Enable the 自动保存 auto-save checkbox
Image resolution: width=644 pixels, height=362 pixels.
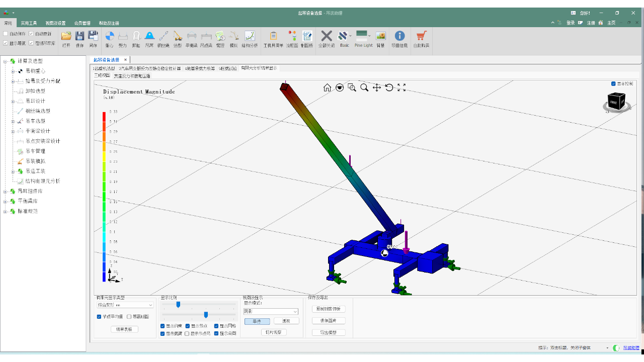pyautogui.click(x=6, y=34)
